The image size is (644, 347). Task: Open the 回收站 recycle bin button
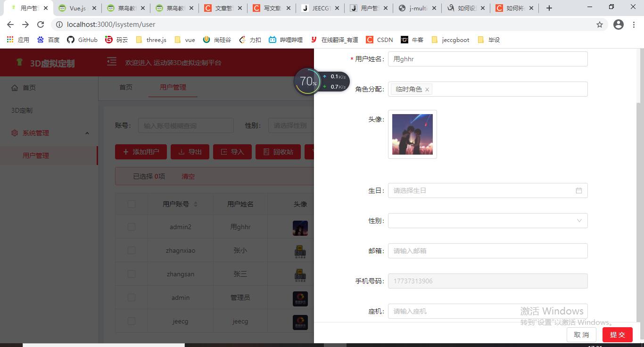(x=278, y=152)
